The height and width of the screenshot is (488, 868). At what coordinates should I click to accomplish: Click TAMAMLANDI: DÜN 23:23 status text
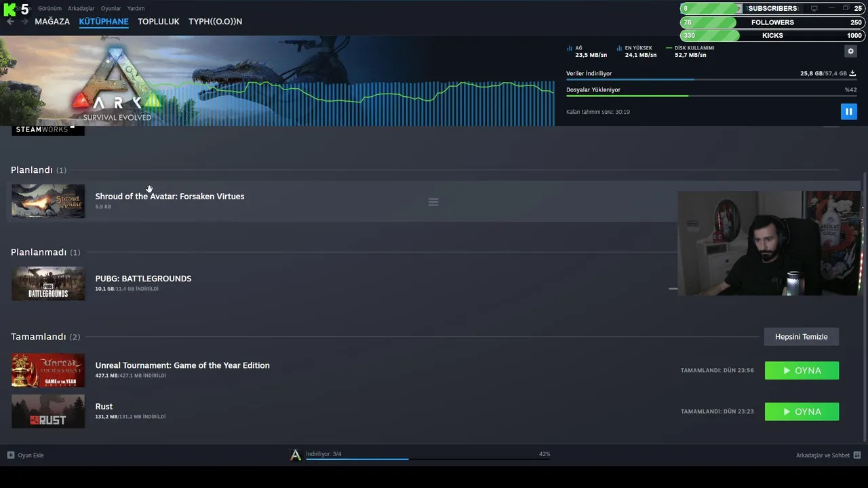[717, 411]
